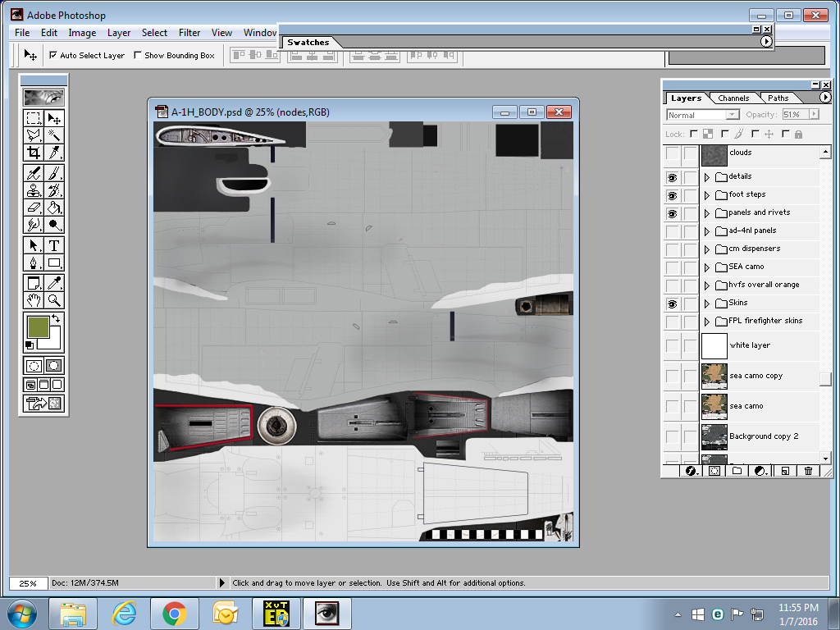Swap foreground and background colors

pyautogui.click(x=56, y=319)
